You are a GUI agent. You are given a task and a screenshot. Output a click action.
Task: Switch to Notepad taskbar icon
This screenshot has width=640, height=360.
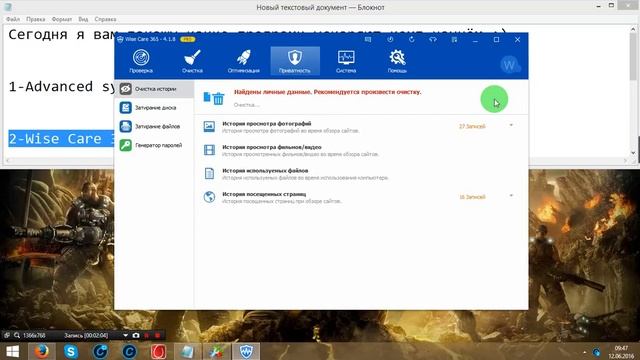point(188,351)
